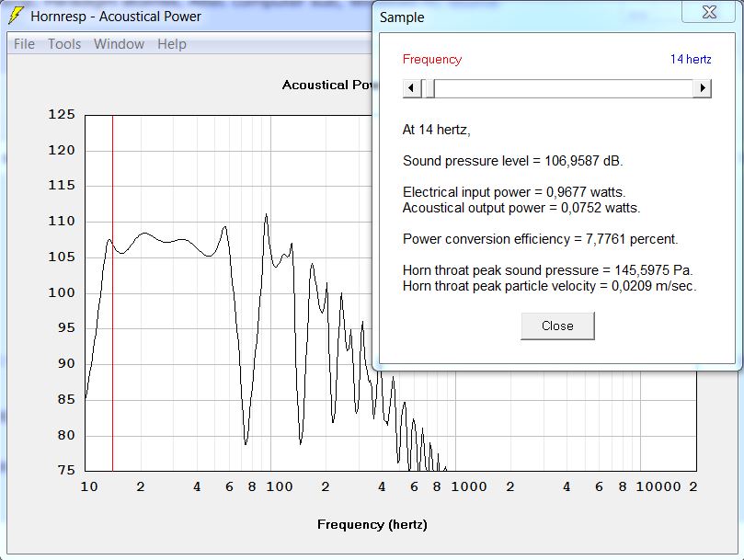Click the Electrical input power line
Viewport: 744px width, 560px height.
coord(514,192)
